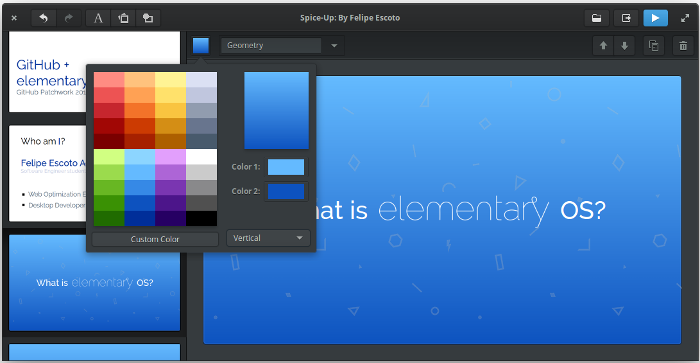The width and height of the screenshot is (700, 363).
Task: Click the export presentation icon
Action: click(626, 18)
